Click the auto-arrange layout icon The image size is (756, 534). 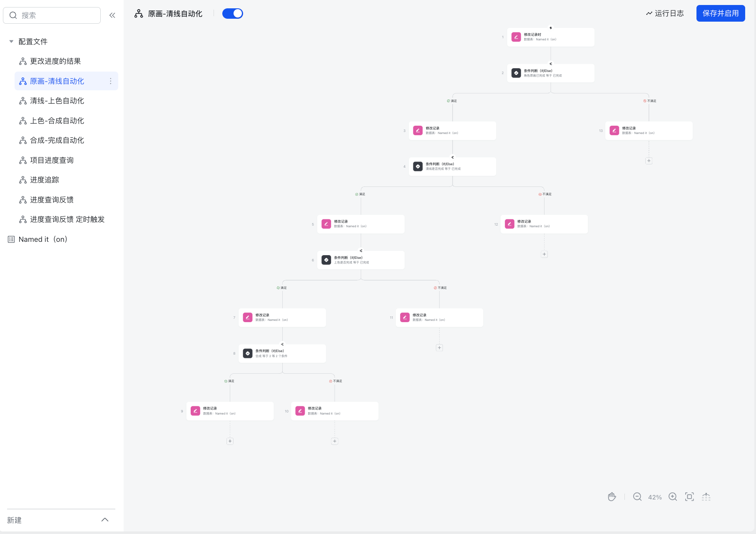[x=706, y=497]
